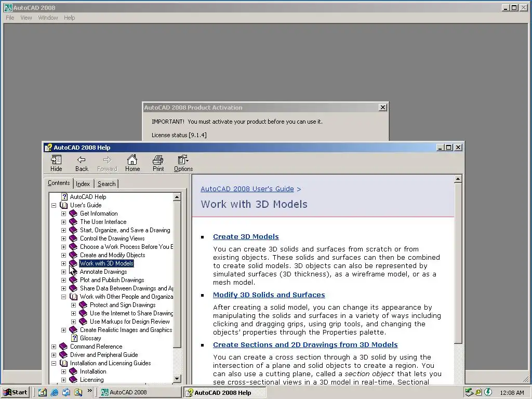
Task: Collapse Installation and Licensing Guides node
Action: click(54, 363)
